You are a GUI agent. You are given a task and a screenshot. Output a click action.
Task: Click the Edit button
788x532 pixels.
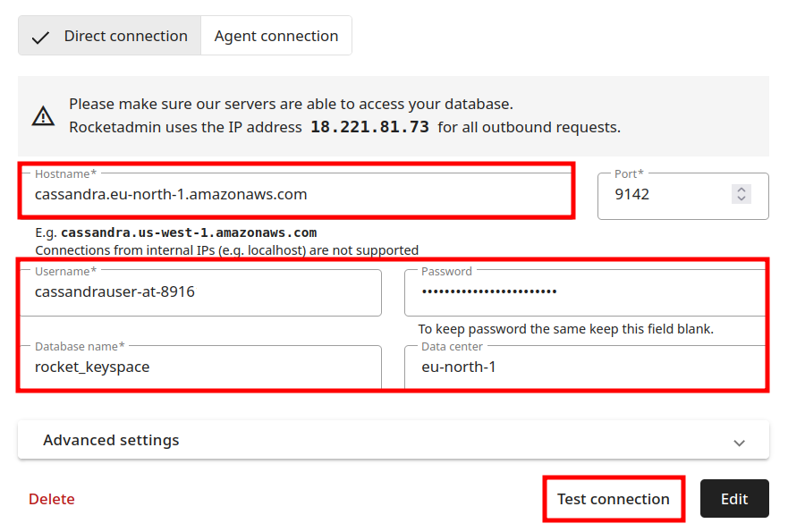tap(734, 499)
